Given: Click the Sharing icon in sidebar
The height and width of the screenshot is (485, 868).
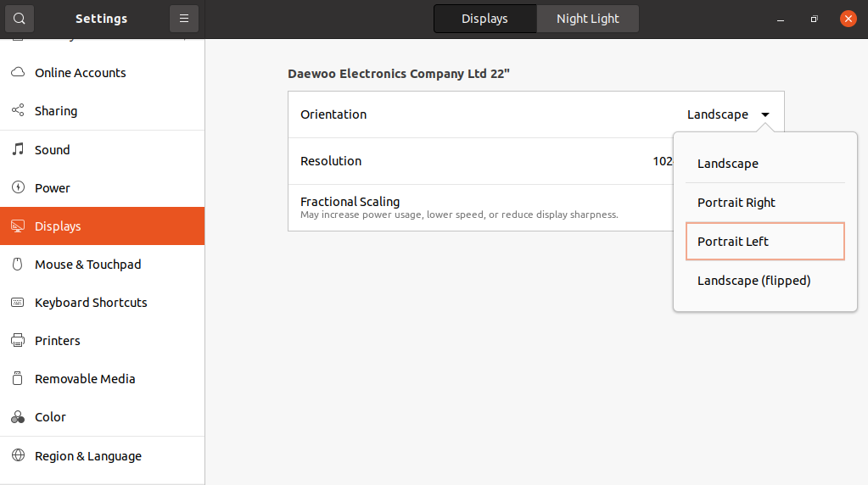Looking at the screenshot, I should [x=18, y=110].
